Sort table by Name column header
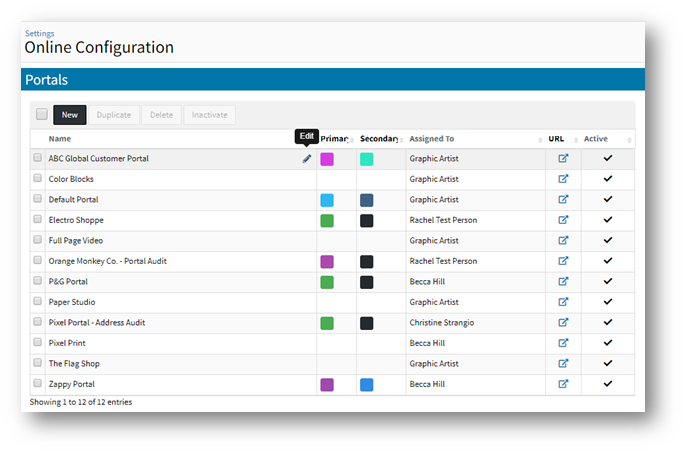 click(60, 139)
